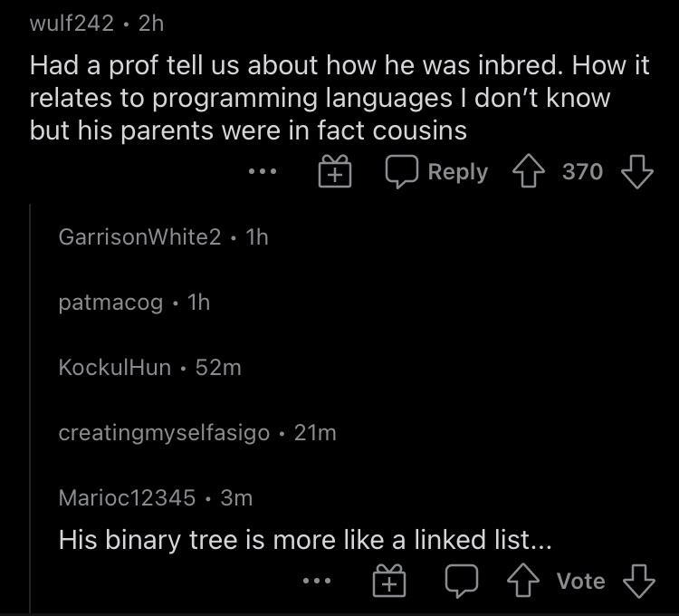Expand KockulHun's collapsed comment
This screenshot has height=616, width=679.
115,368
